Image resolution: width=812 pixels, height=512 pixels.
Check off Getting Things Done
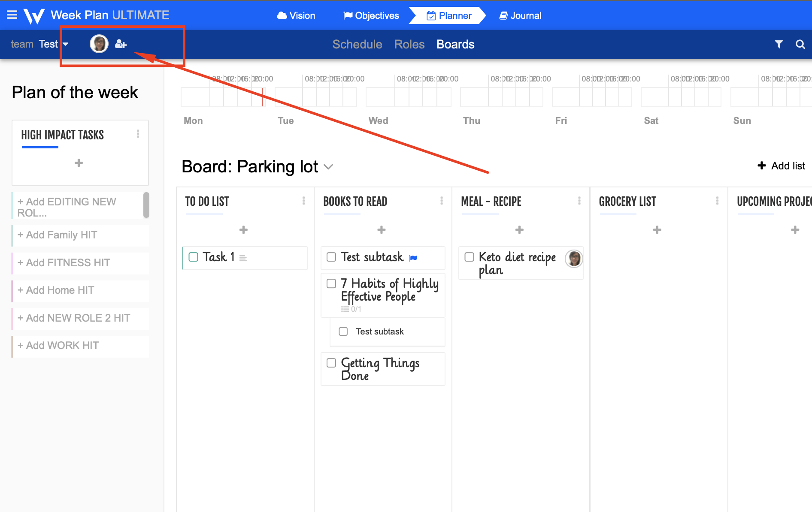coord(331,363)
